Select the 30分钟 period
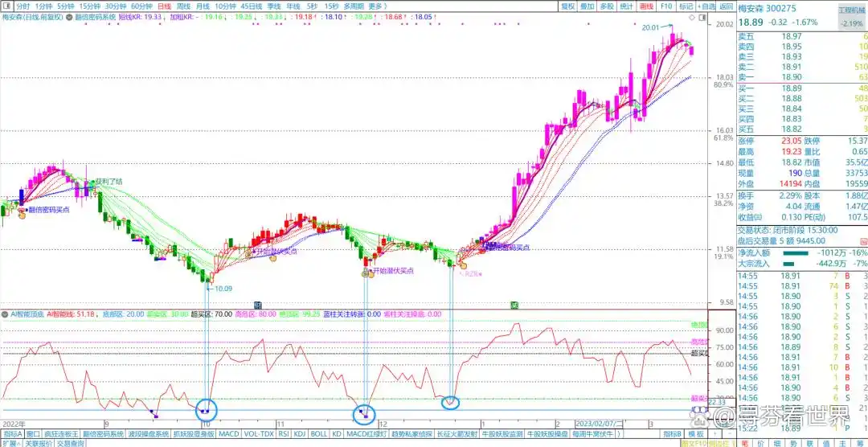 115,6
